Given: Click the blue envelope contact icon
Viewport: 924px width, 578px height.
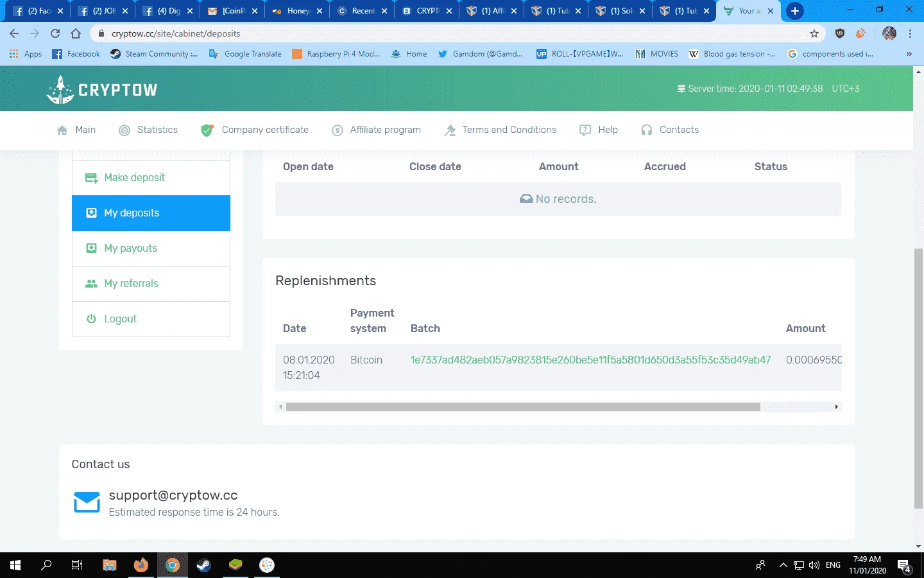Looking at the screenshot, I should click(87, 502).
